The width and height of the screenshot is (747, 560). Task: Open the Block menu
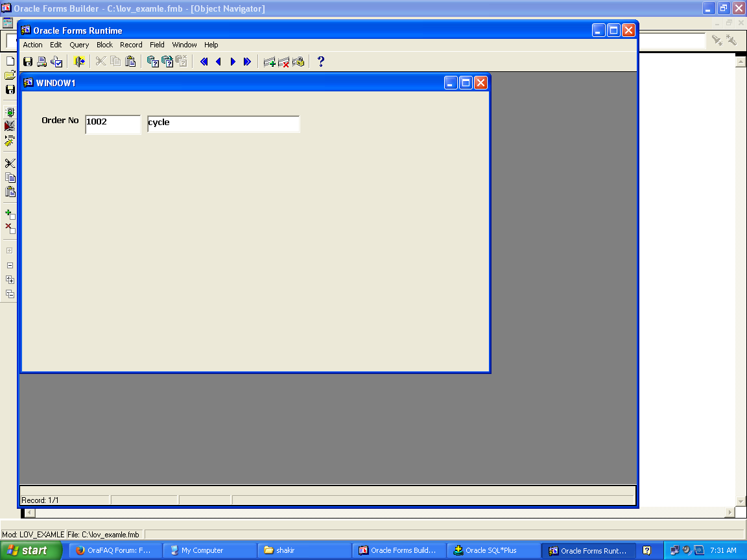click(104, 45)
